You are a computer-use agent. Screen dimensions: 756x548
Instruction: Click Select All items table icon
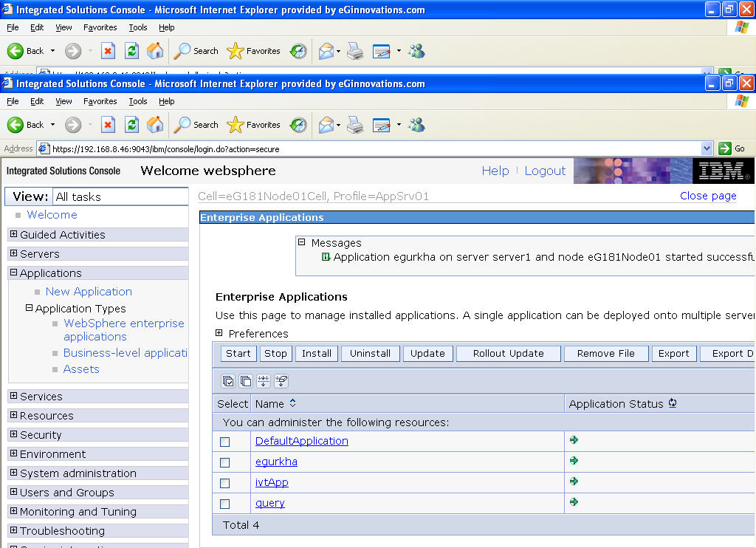coord(228,382)
